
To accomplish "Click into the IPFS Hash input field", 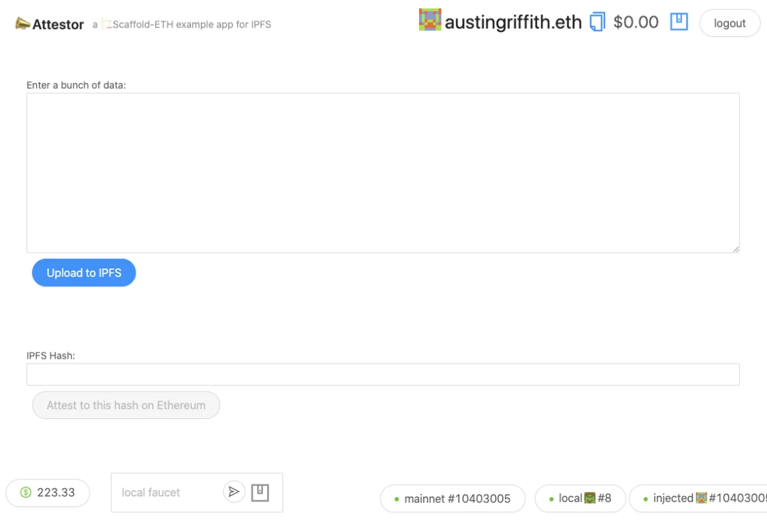I will click(x=383, y=374).
